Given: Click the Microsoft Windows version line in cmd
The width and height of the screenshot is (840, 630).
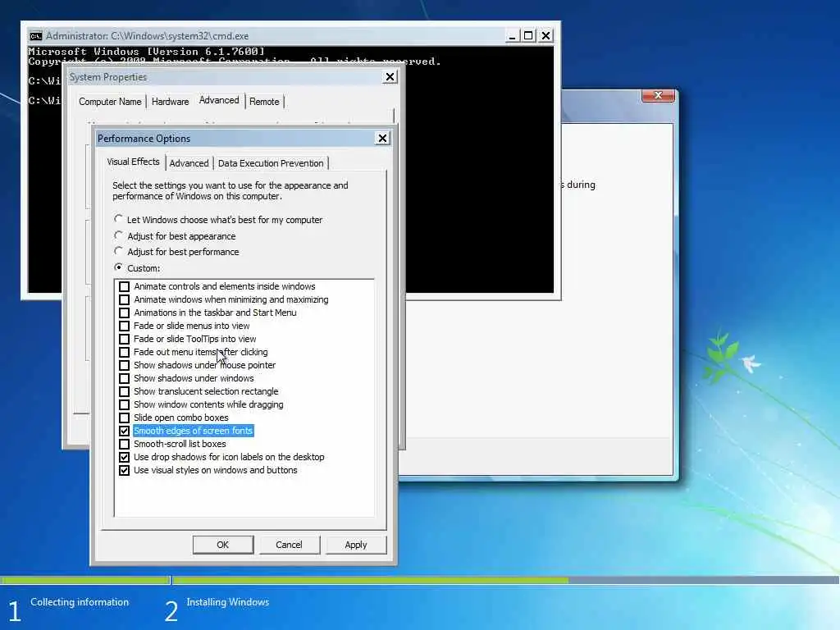Looking at the screenshot, I should click(146, 52).
